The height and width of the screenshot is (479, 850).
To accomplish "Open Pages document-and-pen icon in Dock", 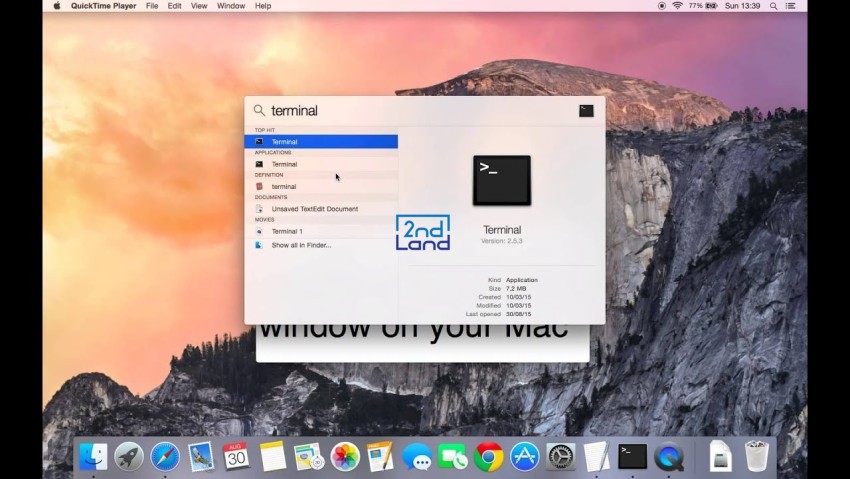I will pyautogui.click(x=380, y=456).
